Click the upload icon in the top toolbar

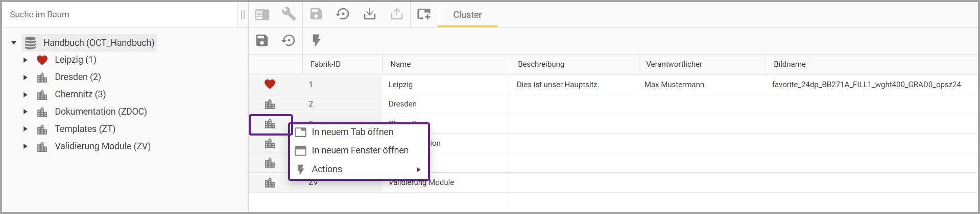396,14
